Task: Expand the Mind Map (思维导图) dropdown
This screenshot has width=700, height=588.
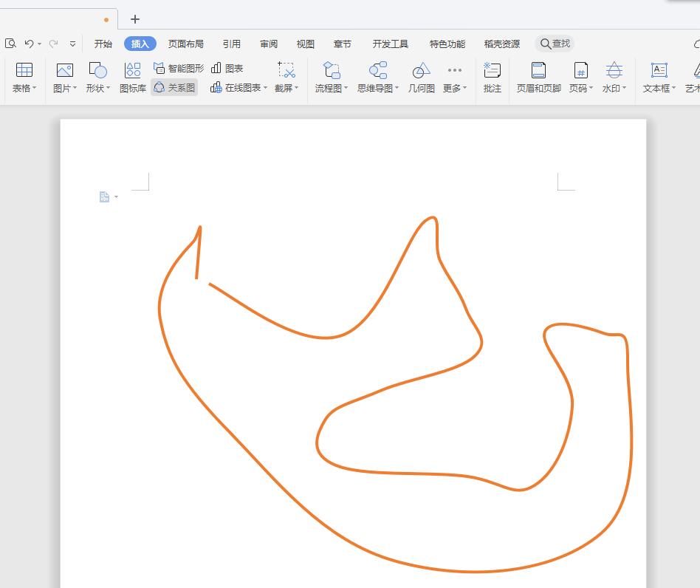Action: point(397,89)
